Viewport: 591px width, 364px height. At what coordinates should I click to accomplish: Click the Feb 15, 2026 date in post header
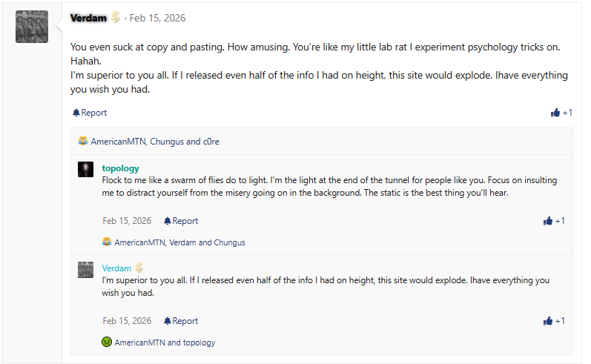pos(157,18)
